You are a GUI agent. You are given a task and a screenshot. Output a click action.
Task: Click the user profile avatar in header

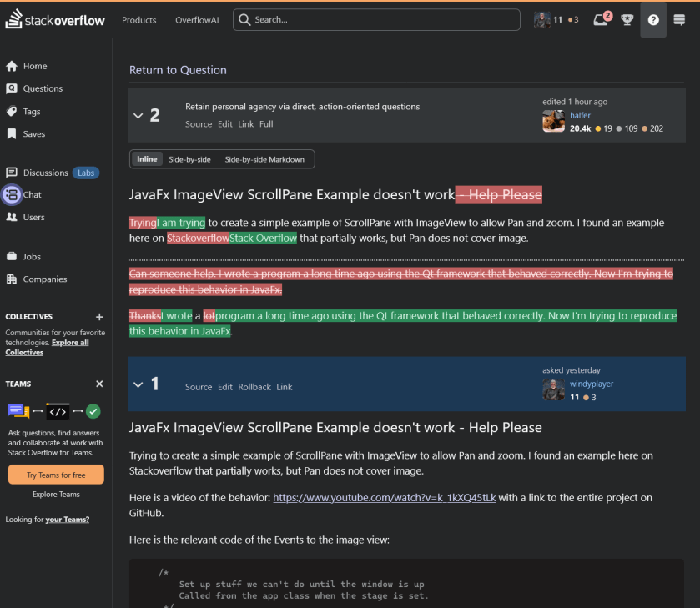542,20
